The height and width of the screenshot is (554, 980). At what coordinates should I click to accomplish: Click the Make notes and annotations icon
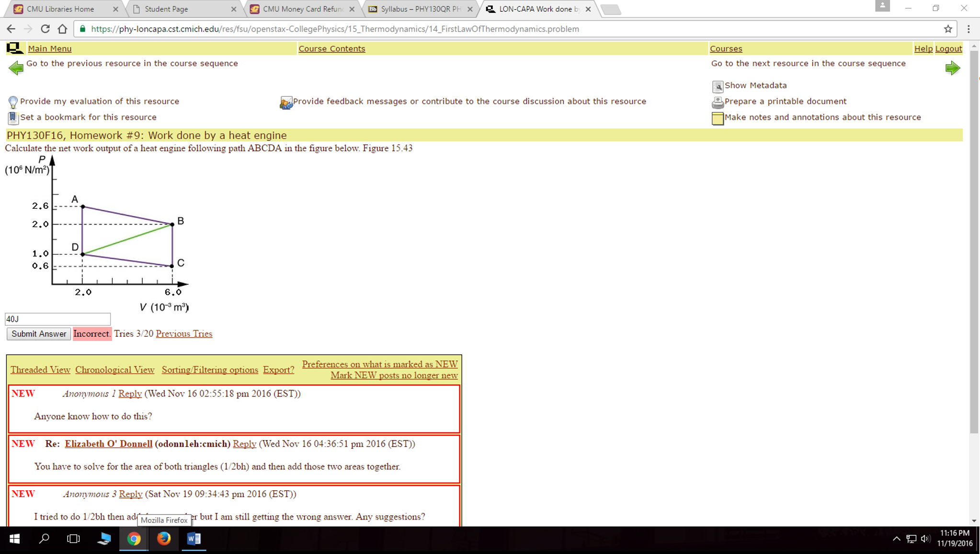[x=718, y=117]
